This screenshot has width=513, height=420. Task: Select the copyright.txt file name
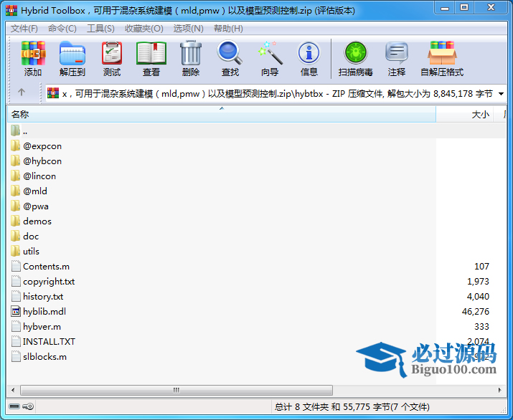[49, 282]
